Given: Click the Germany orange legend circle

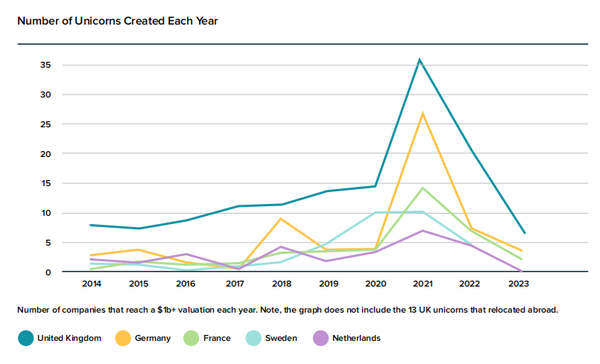Looking at the screenshot, I should (x=123, y=338).
